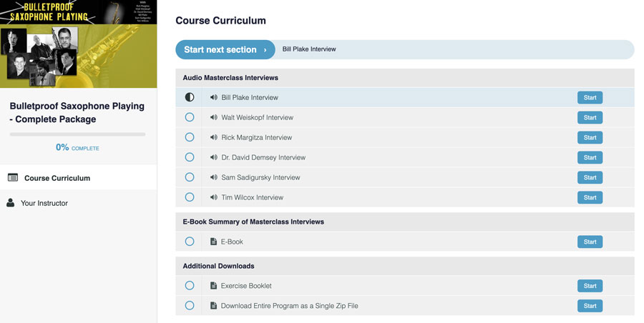Click the course progress bar
This screenshot has width=644, height=323.
pyautogui.click(x=77, y=134)
